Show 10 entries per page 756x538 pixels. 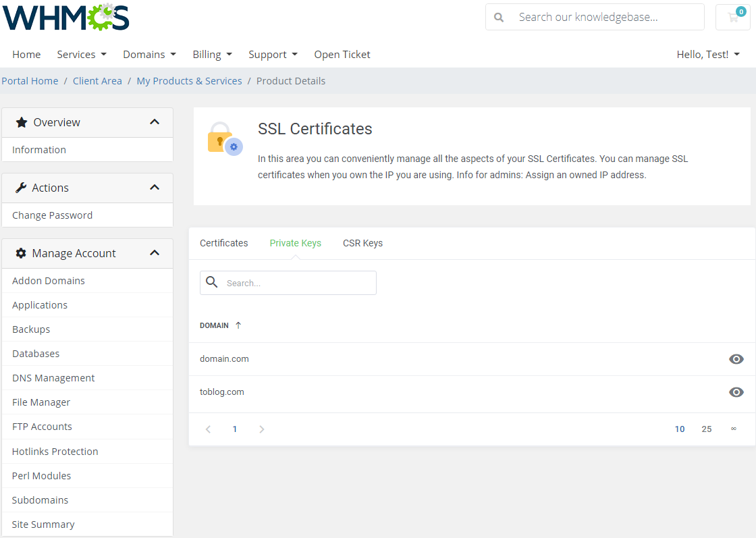680,429
